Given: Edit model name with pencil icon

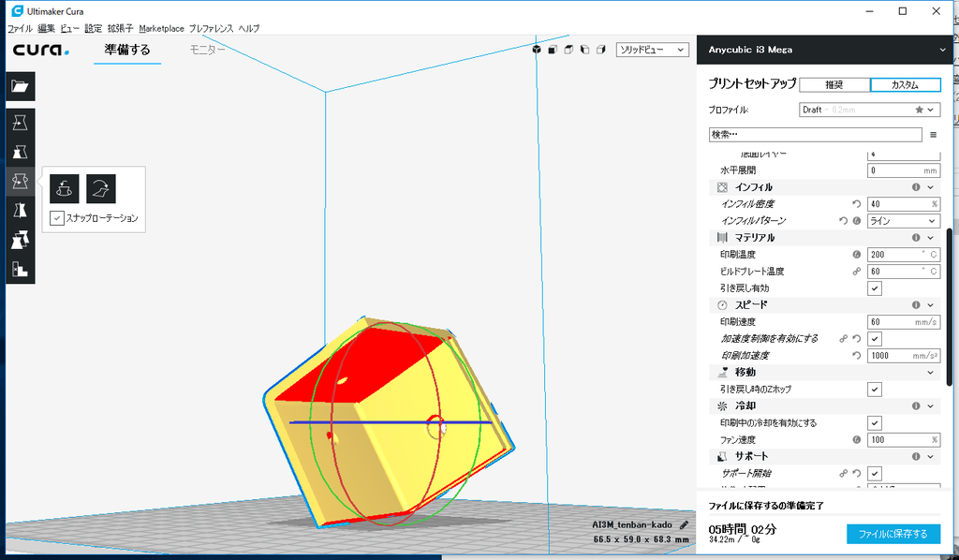Looking at the screenshot, I should (684, 524).
